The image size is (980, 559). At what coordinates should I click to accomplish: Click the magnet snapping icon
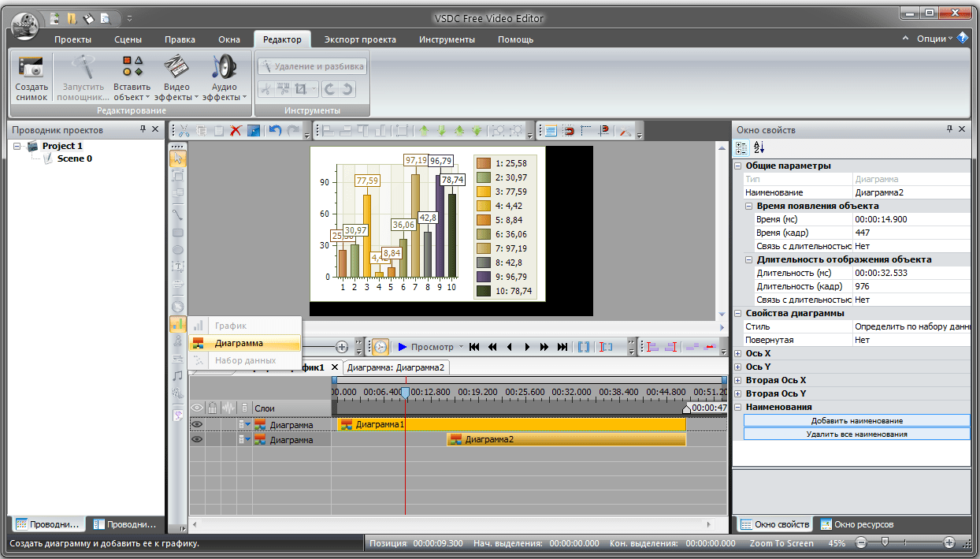point(568,131)
